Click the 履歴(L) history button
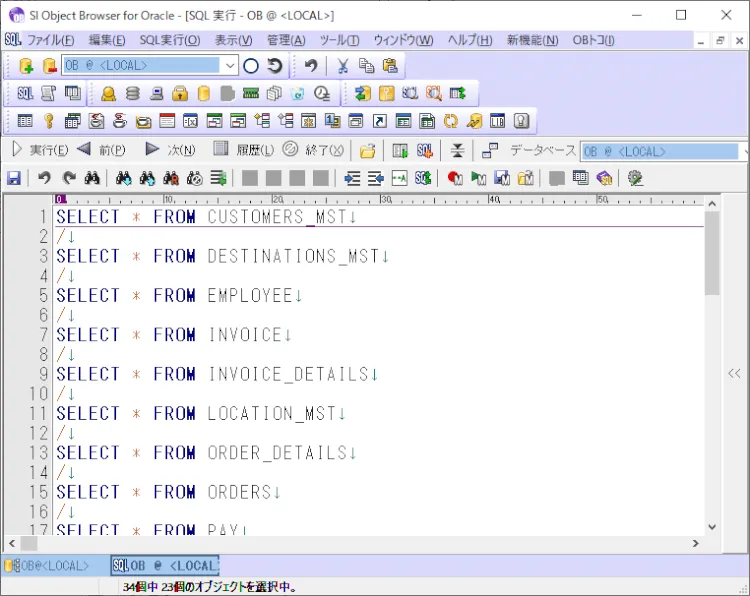 [x=244, y=150]
